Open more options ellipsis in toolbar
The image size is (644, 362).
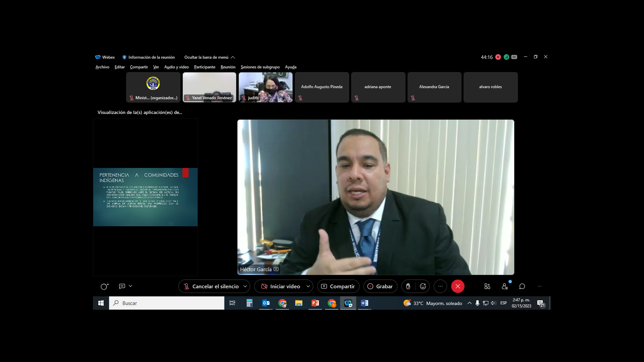440,286
